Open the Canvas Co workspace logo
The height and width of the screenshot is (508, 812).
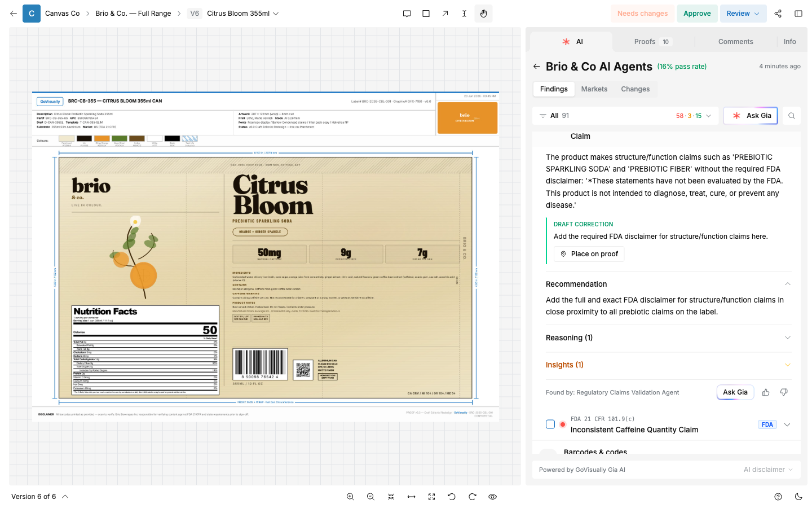(x=32, y=14)
